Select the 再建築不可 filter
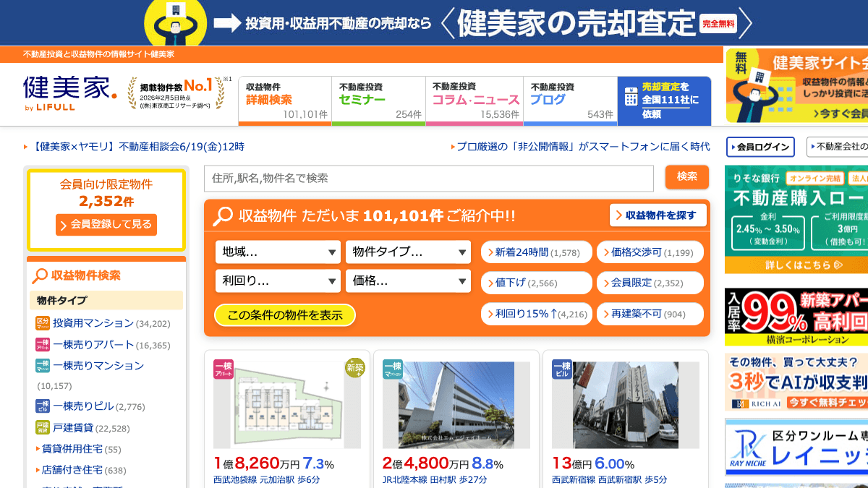868x488 pixels. [x=650, y=314]
